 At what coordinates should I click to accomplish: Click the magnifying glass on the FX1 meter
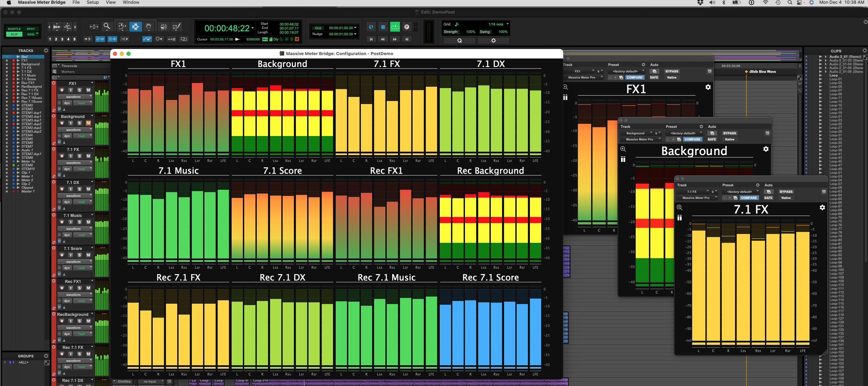565,87
